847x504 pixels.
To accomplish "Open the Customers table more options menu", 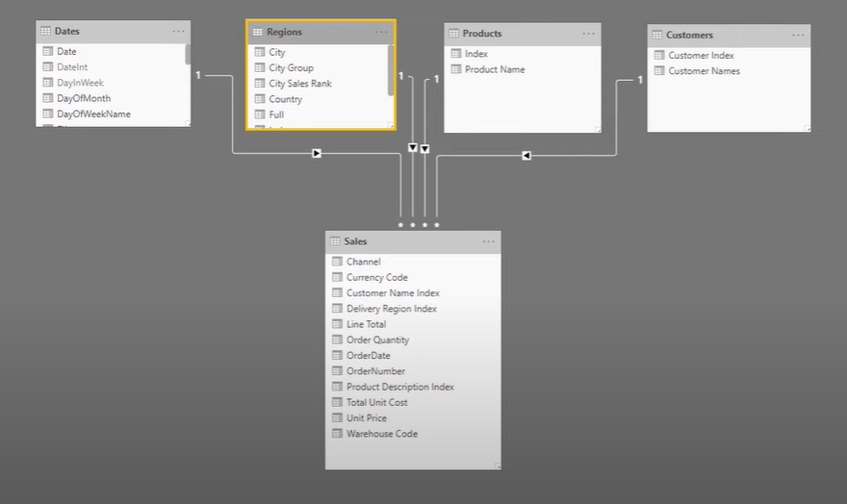I will (x=798, y=35).
